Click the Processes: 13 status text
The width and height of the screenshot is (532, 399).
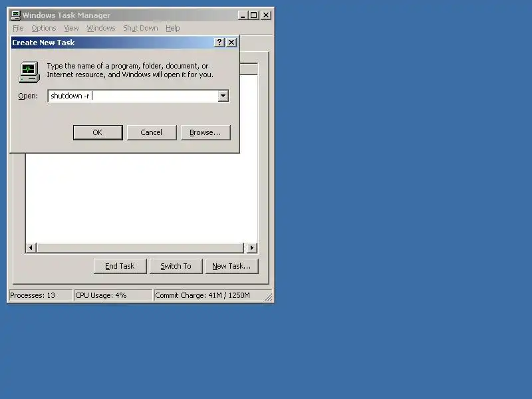[x=33, y=295]
